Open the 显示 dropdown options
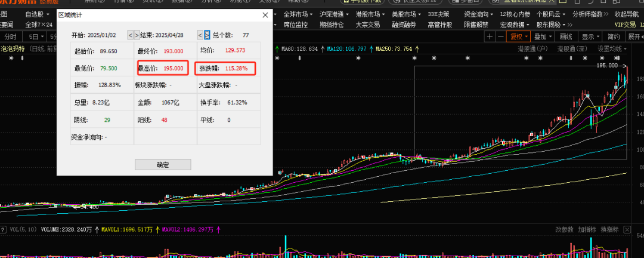Screen dimensions: 644x258 click(590, 36)
